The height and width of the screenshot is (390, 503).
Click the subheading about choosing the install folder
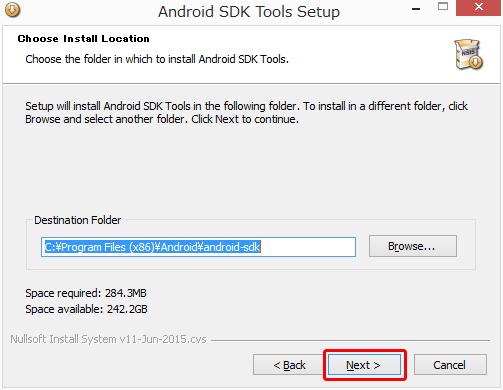coord(157,59)
